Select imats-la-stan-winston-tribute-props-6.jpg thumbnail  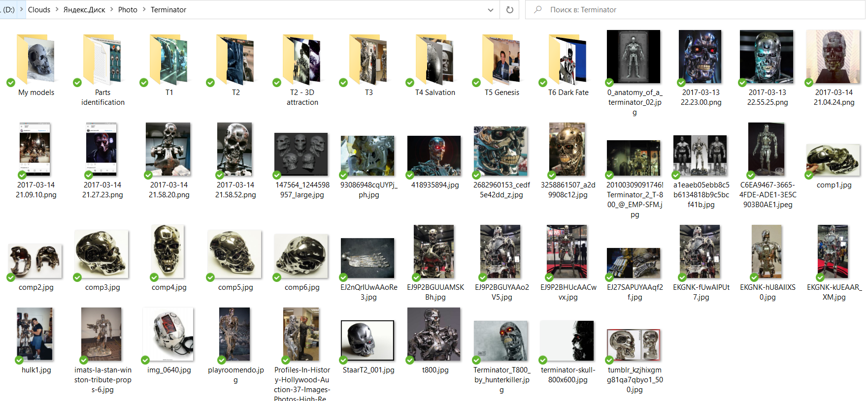101,334
